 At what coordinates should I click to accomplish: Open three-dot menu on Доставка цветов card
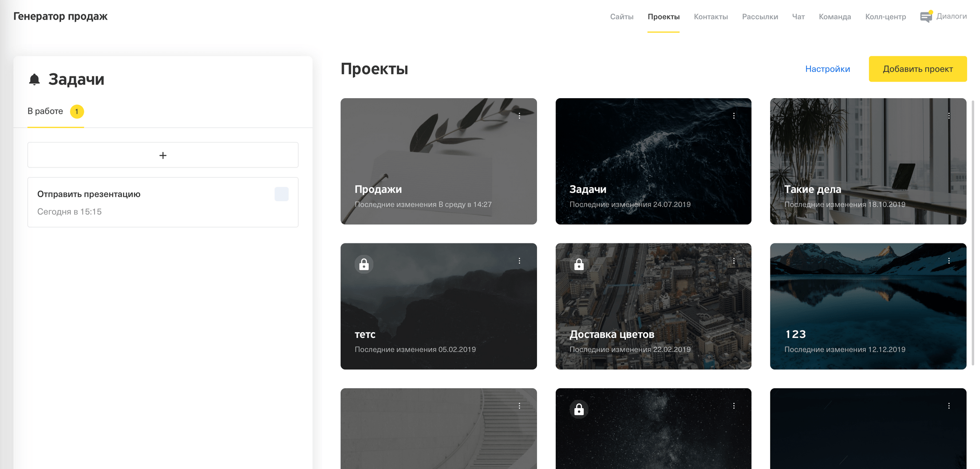734,261
